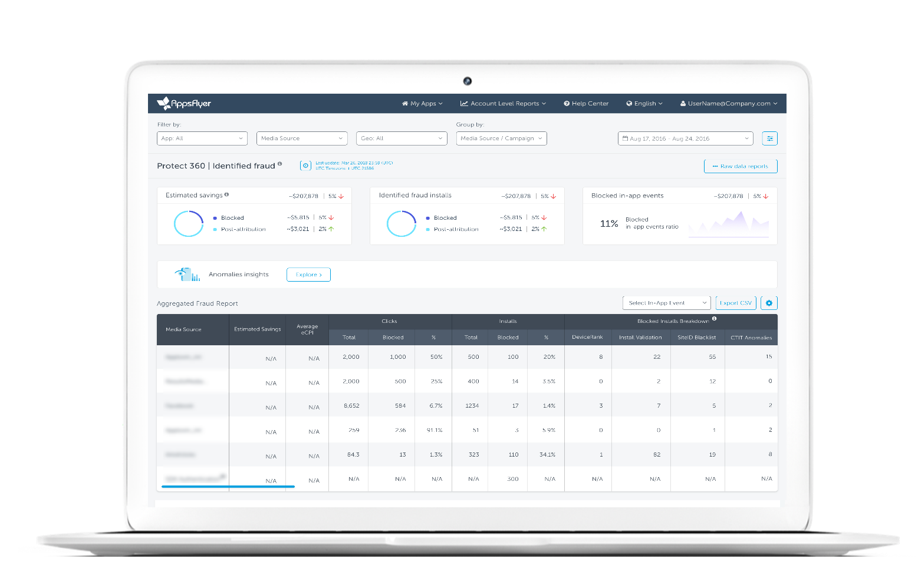Open the Geo: All dropdown
The height and width of the screenshot is (588, 918).
[401, 138]
